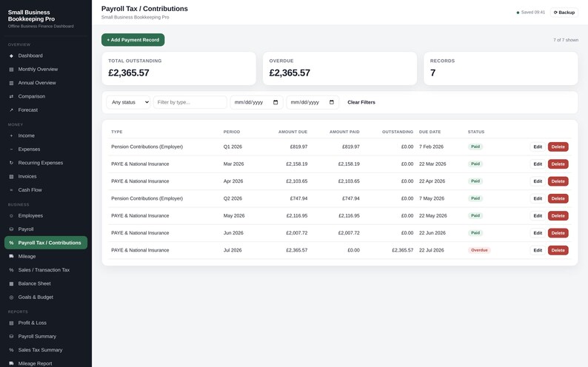Click the Employees icon in sidebar
588x367 pixels.
pos(11,216)
